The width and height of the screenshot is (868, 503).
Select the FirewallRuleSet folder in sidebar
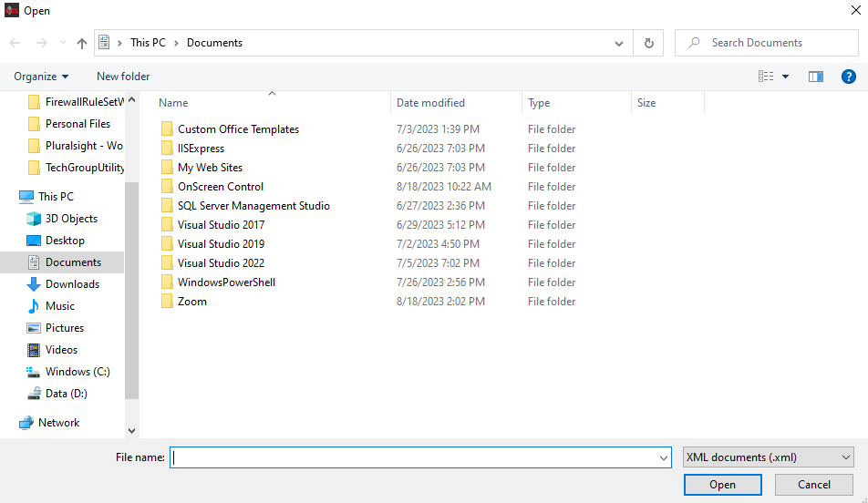click(84, 102)
